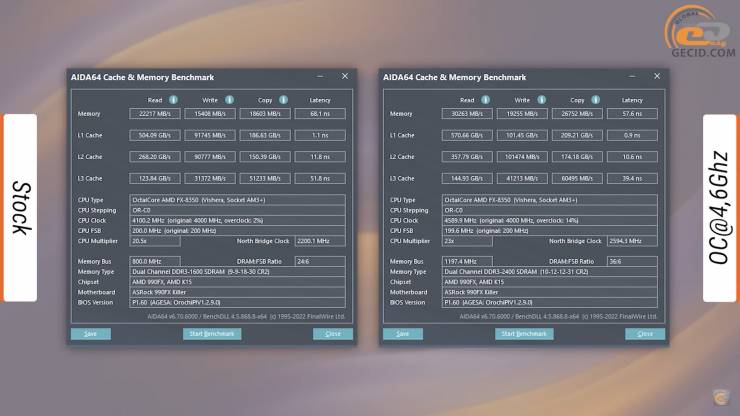Screen dimensions: 740x416
Task: Click North Bridge Clock 2200.1 MHz field
Action: 320,241
